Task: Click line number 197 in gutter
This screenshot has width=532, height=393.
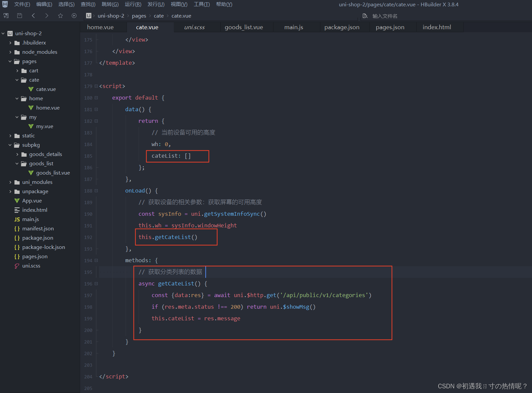Action: [x=88, y=295]
